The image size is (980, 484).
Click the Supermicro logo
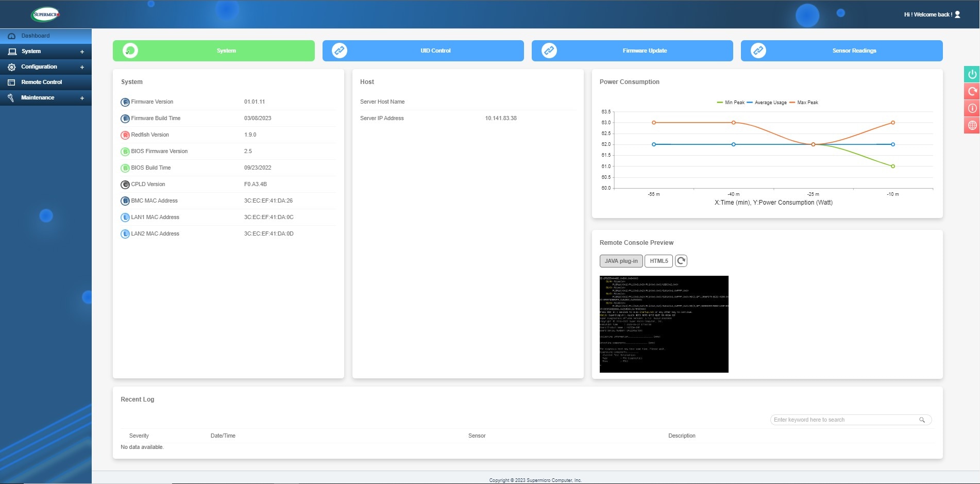pyautogui.click(x=45, y=14)
